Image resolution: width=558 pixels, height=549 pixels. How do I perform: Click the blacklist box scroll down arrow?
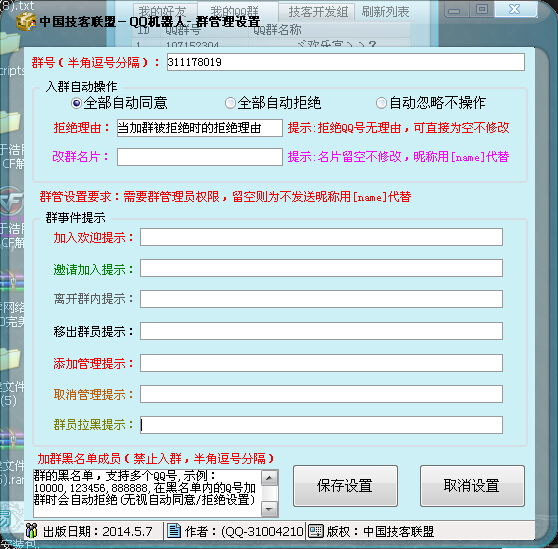(x=269, y=509)
